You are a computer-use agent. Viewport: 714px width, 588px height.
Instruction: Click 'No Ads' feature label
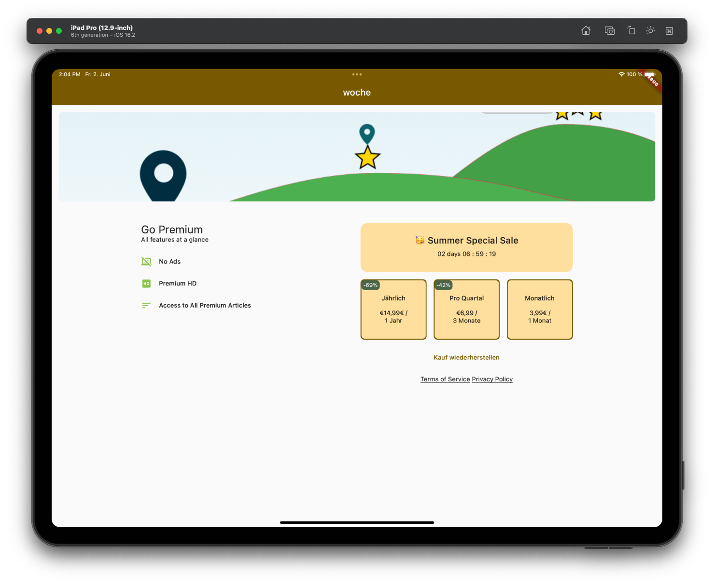click(x=169, y=262)
